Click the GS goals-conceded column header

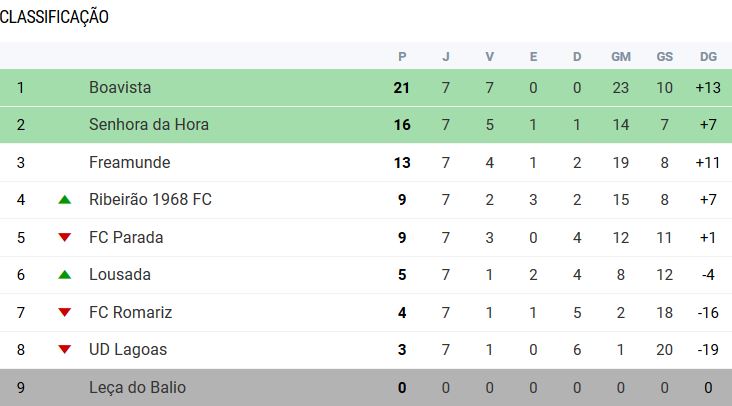[664, 57]
